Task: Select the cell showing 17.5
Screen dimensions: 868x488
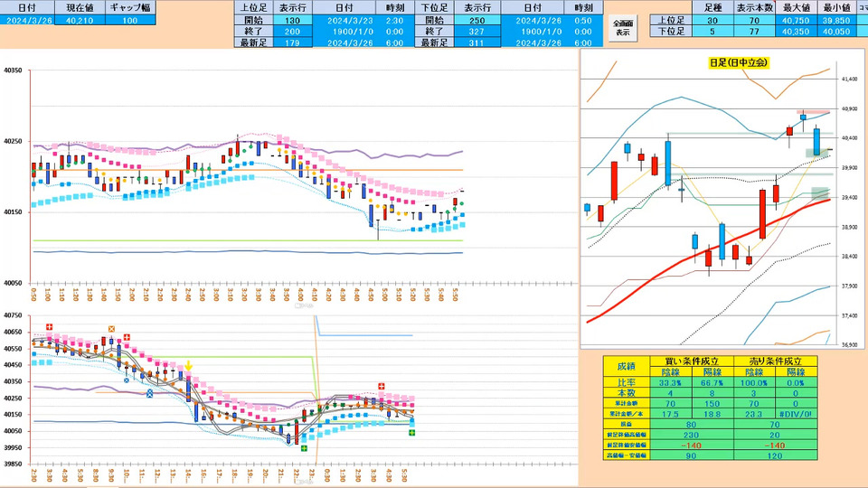Action: coord(670,414)
